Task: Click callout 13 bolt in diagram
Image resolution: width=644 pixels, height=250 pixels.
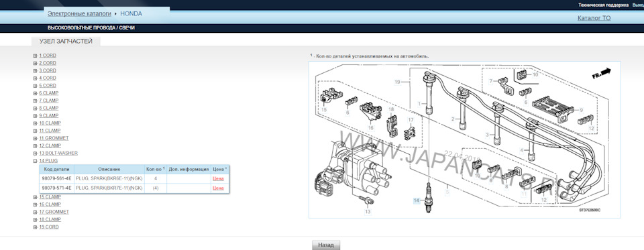Action: click(x=368, y=212)
